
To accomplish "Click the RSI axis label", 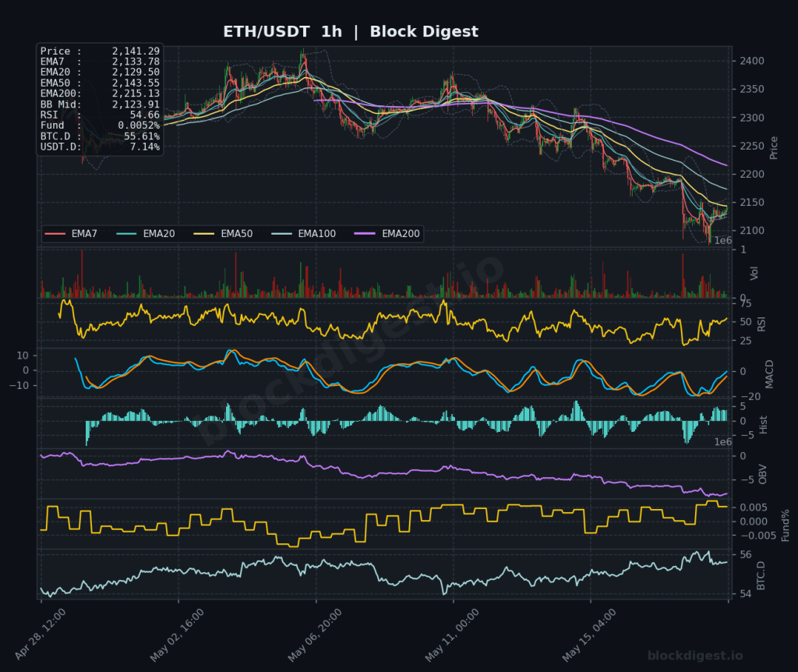I will 761,324.
